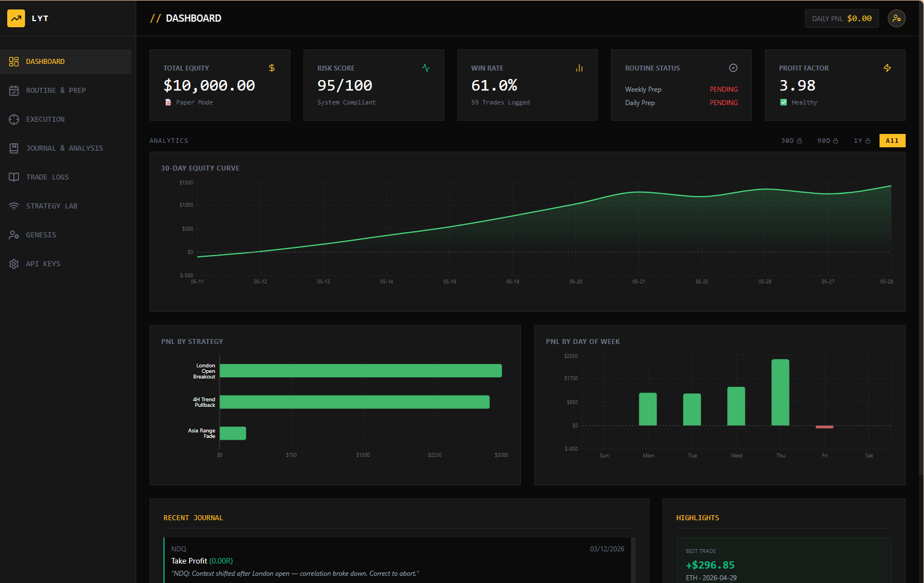Click the ETH 2026-04-29 trade detail
The width and height of the screenshot is (924, 583).
[x=711, y=578]
